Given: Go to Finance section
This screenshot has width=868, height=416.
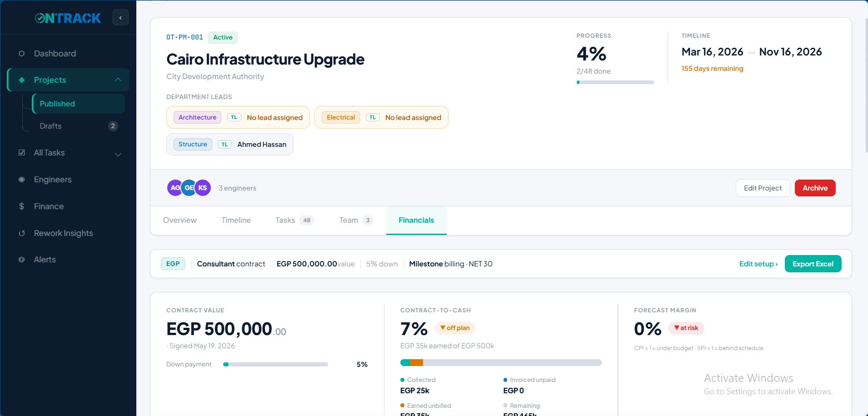Looking at the screenshot, I should click(68, 206).
